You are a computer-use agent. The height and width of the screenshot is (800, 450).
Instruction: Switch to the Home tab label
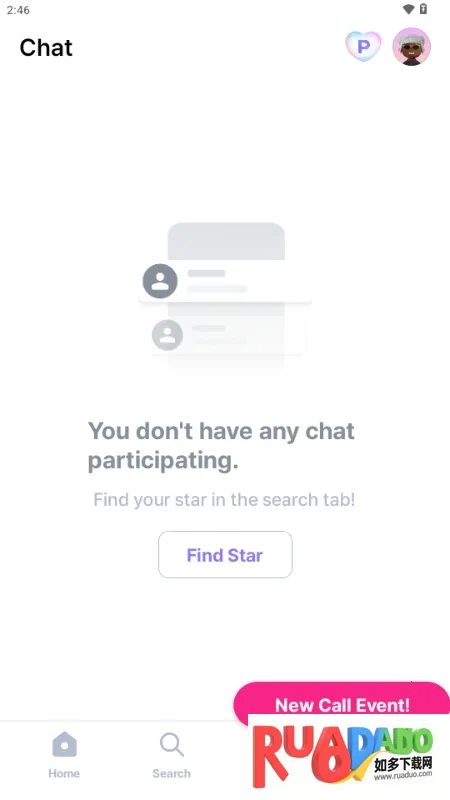click(x=64, y=773)
